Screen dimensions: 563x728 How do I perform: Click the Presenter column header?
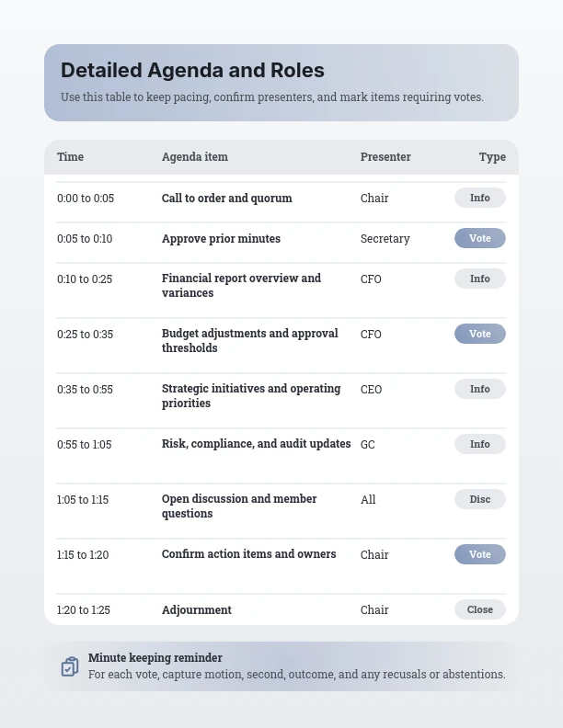pos(385,157)
